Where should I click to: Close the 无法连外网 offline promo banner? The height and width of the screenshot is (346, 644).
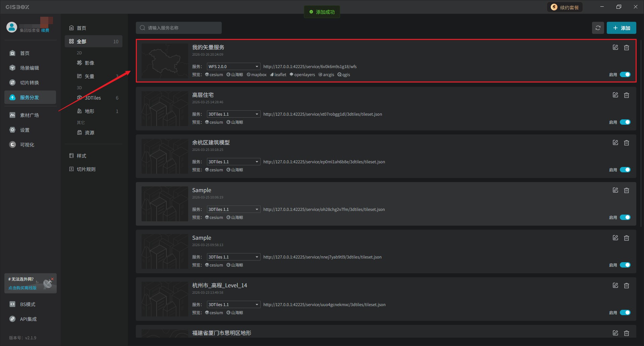point(52,279)
